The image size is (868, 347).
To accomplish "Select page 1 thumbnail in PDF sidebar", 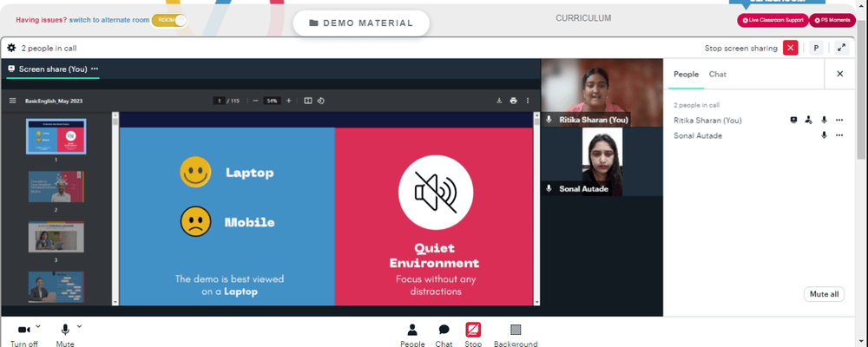I will pyautogui.click(x=56, y=137).
